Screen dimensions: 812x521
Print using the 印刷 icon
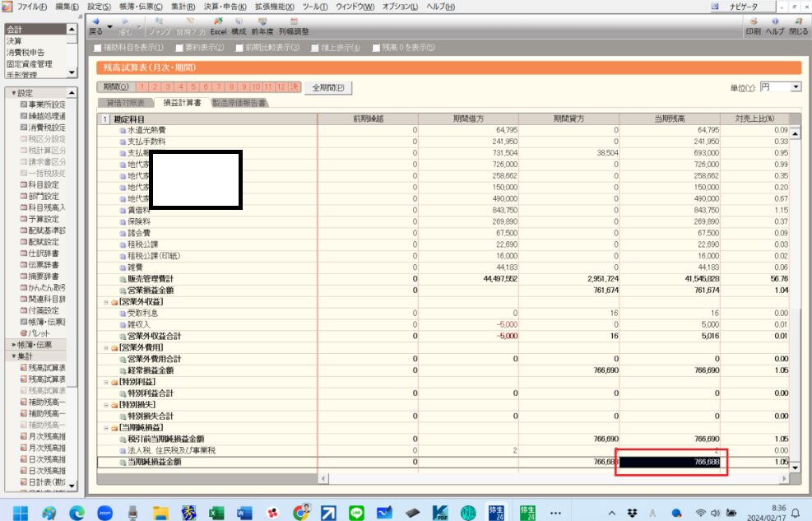coord(753,25)
